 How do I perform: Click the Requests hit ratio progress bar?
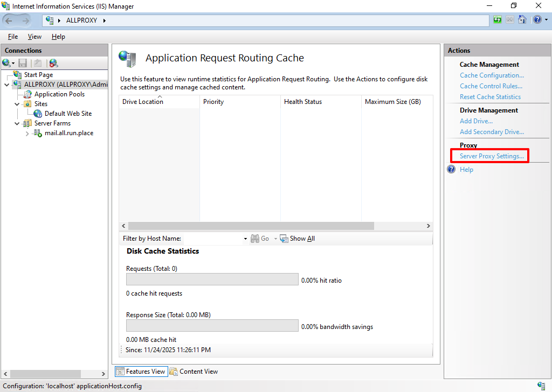pos(212,279)
